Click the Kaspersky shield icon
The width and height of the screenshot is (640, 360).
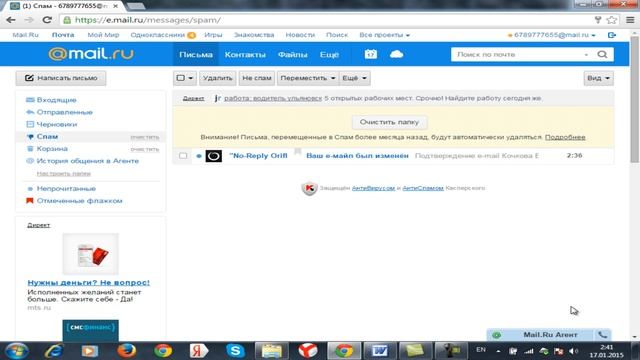309,188
